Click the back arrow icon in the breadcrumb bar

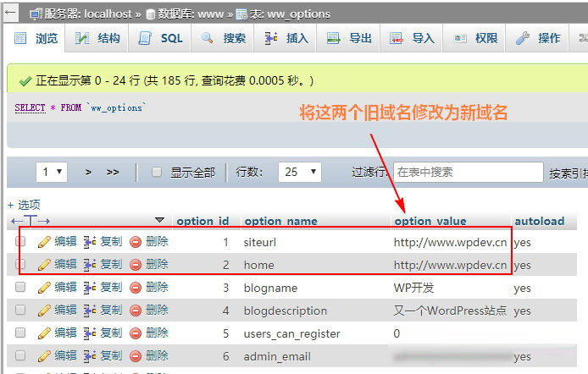pos(10,13)
